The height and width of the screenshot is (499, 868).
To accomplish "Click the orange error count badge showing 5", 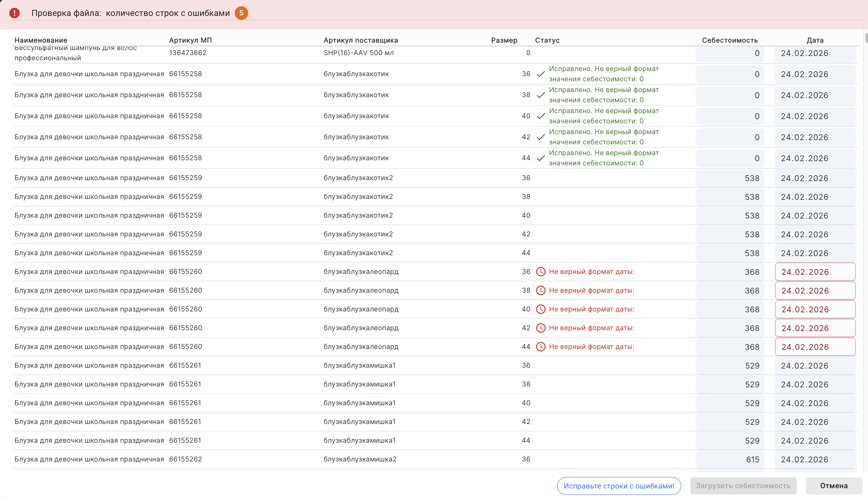I will [x=241, y=13].
